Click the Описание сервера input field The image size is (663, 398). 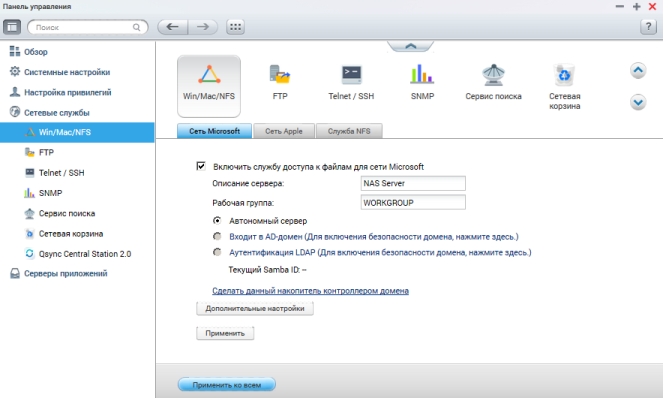(x=413, y=183)
